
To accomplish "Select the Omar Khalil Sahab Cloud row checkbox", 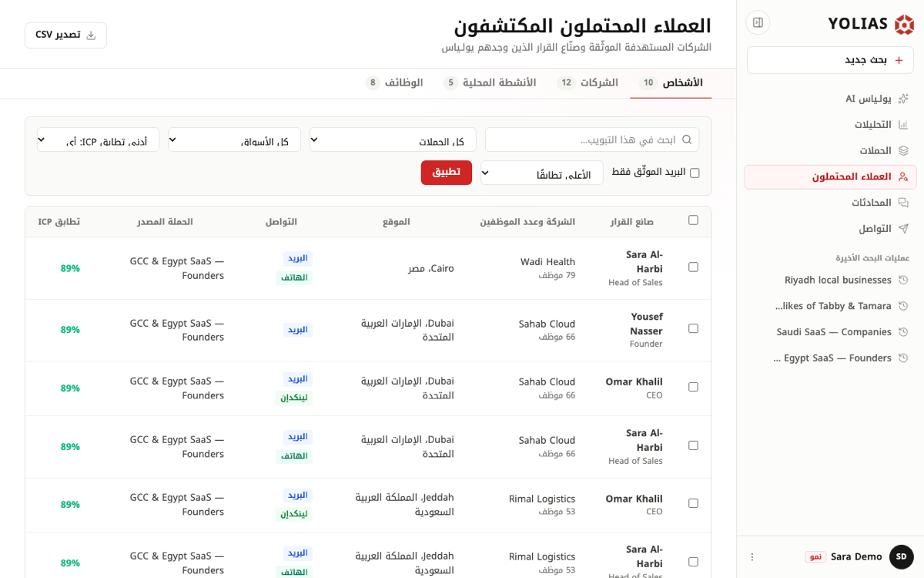I will pyautogui.click(x=693, y=388).
